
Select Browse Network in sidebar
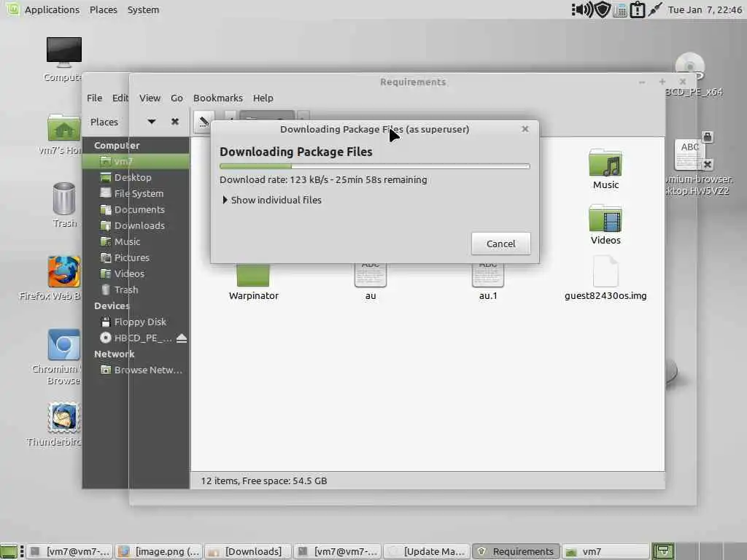pyautogui.click(x=136, y=370)
